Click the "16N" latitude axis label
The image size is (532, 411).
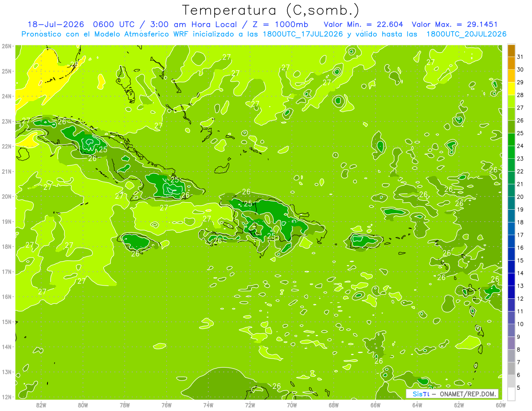coord(7,297)
